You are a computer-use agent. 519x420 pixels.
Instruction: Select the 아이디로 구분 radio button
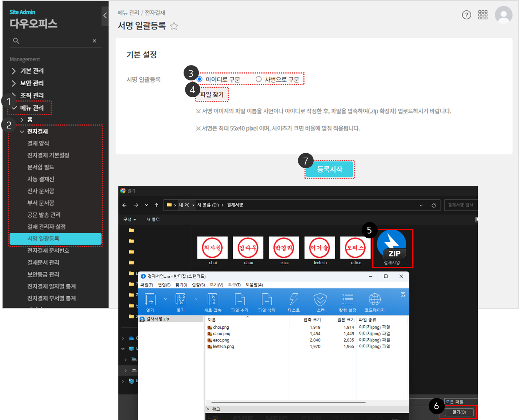200,79
